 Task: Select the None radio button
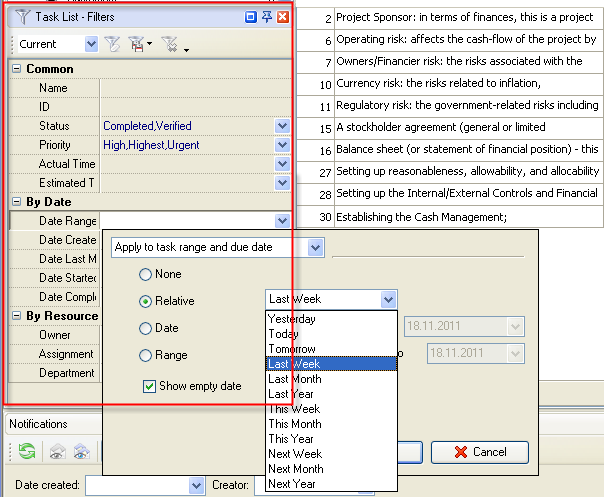[146, 274]
